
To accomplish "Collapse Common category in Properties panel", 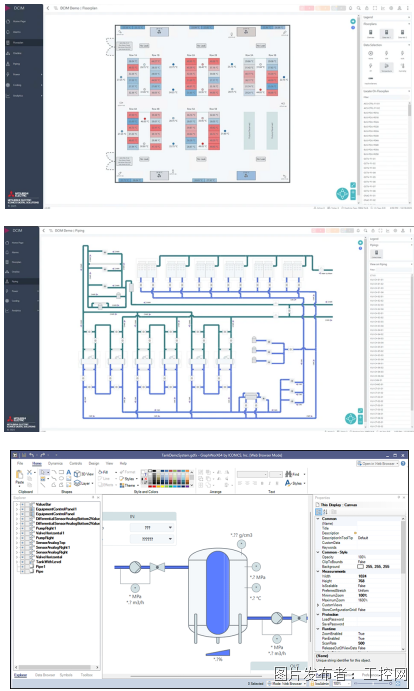I will tap(318, 519).
